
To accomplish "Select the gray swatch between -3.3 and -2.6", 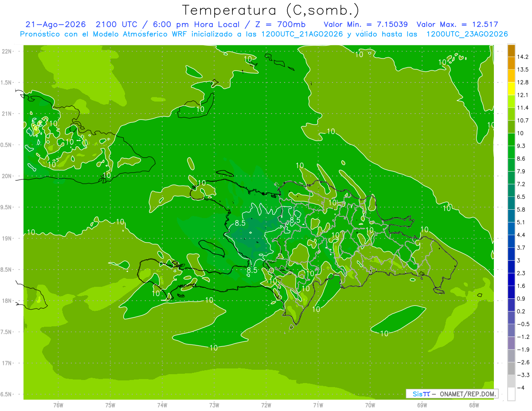I will coord(511,368).
